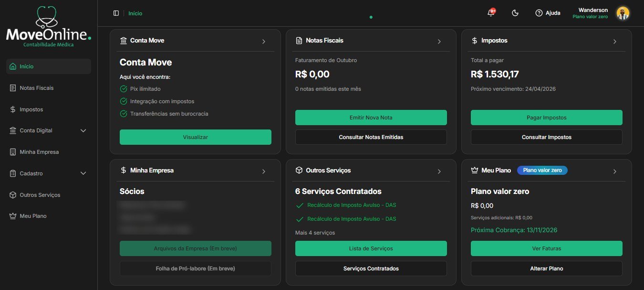The height and width of the screenshot is (290, 644).
Task: Open the Minha Empresa card arrow
Action: point(263,171)
